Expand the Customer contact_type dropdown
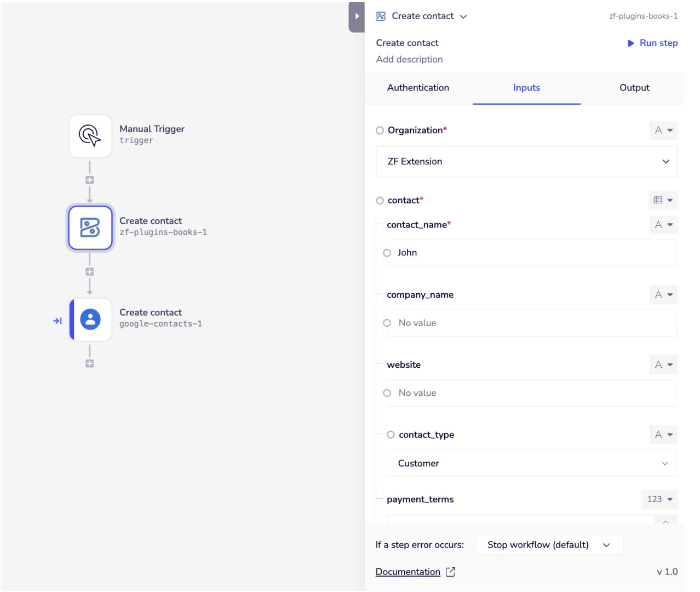Image resolution: width=700 pixels, height=592 pixels. pyautogui.click(x=532, y=463)
